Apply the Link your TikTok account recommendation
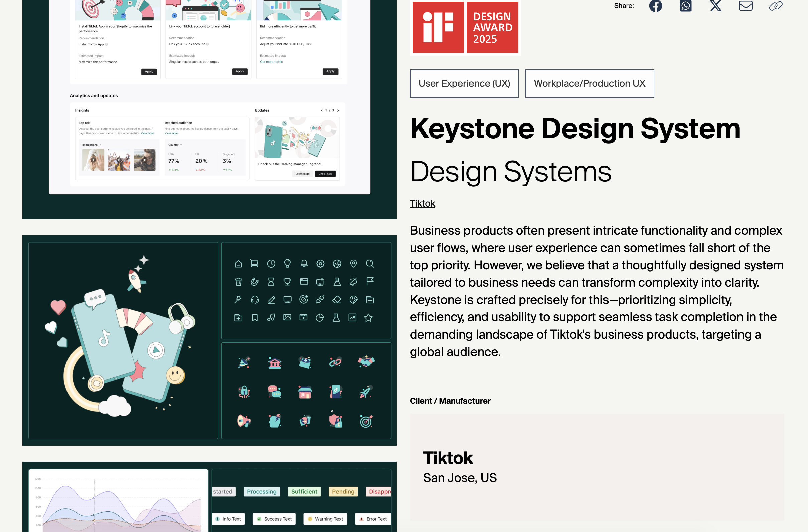 click(x=240, y=71)
